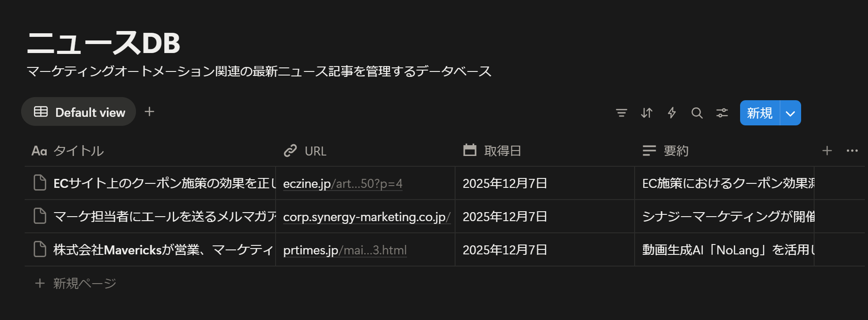868x320 pixels.
Task: Expand the 新規 button dropdown arrow
Action: [790, 113]
